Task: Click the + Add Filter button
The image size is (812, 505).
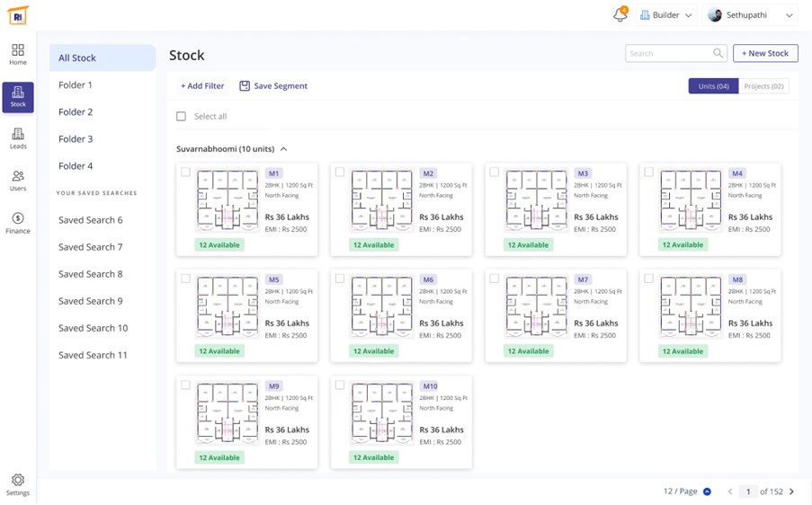Action: 202,86
